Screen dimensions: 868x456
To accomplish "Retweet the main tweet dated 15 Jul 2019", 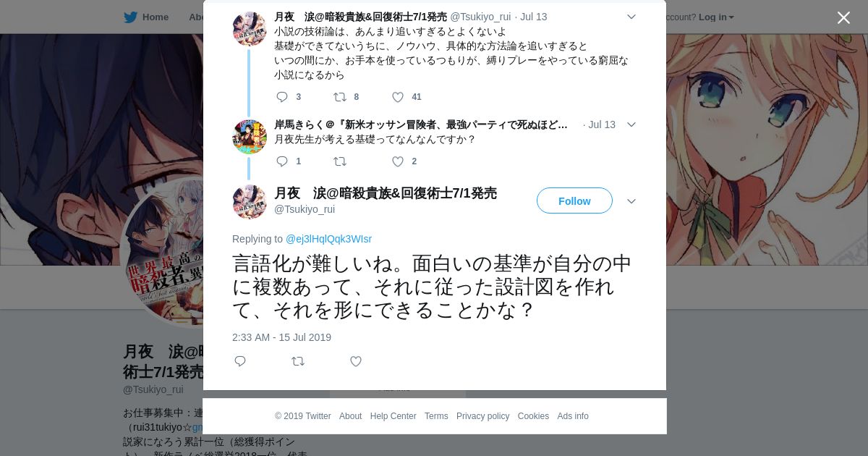I will tap(298, 361).
